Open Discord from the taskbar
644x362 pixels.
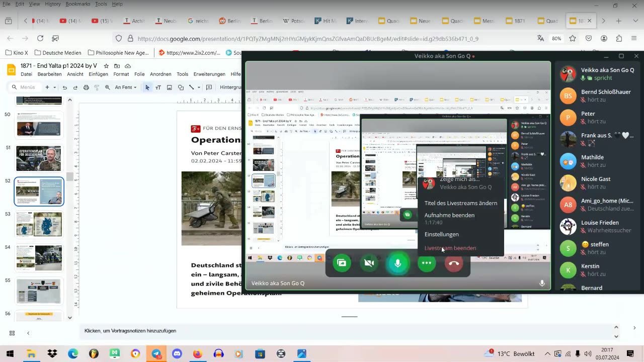(177, 354)
